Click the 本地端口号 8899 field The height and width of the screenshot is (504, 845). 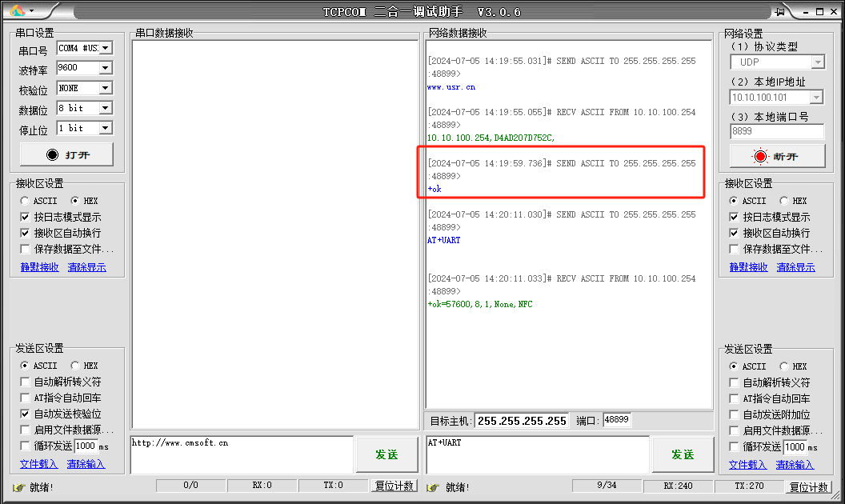777,131
